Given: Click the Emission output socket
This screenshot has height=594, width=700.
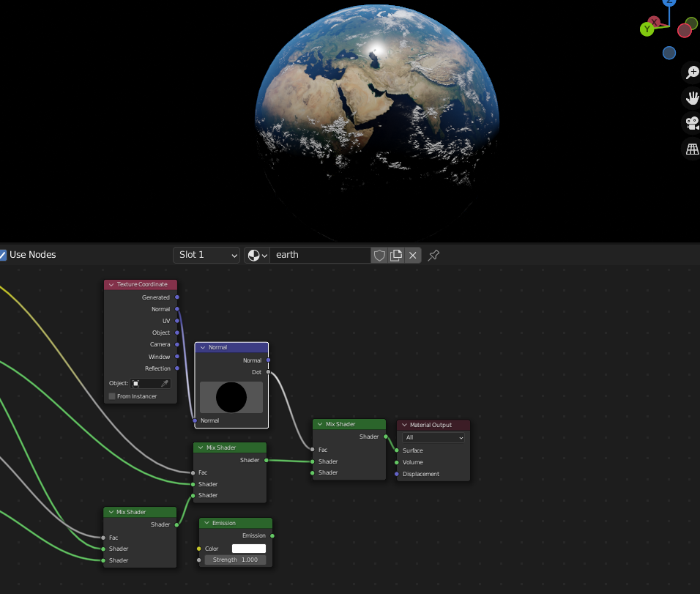Looking at the screenshot, I should point(272,535).
